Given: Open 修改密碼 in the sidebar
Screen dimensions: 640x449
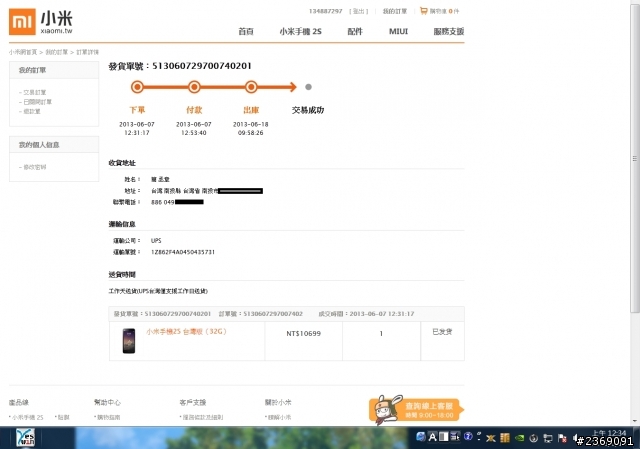Looking at the screenshot, I should tap(33, 167).
